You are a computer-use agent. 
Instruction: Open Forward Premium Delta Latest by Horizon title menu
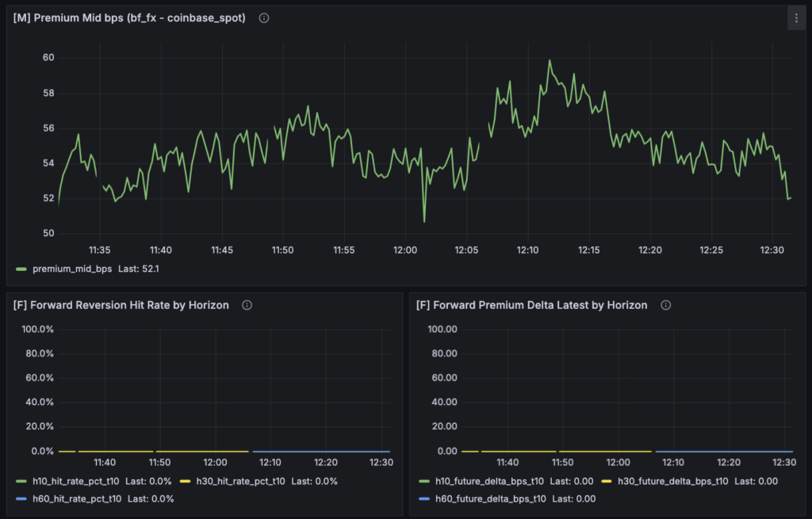[532, 305]
